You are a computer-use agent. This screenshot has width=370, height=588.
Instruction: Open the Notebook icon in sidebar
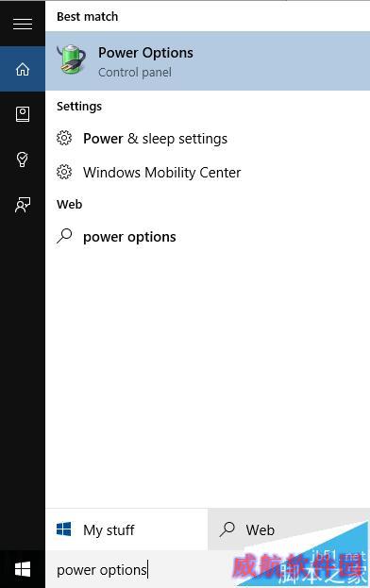point(23,114)
